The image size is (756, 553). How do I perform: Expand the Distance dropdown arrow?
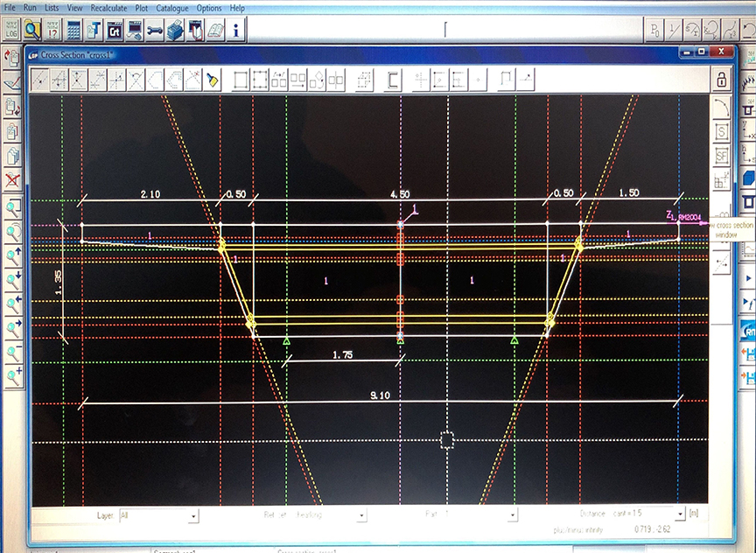coord(680,514)
